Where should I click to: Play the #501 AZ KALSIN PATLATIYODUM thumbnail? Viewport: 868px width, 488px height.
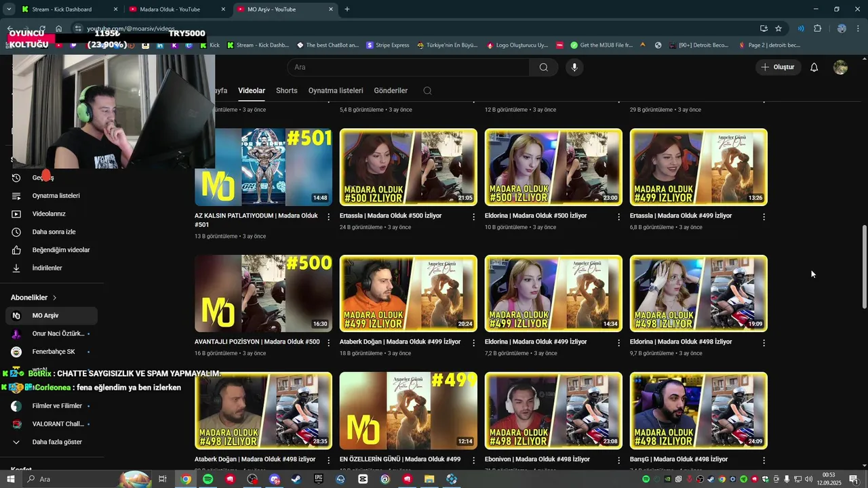[x=263, y=167]
